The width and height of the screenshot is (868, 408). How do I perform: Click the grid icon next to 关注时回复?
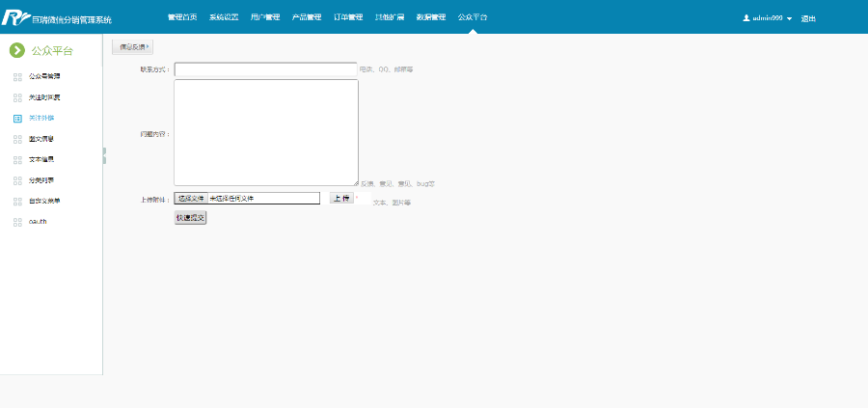tap(17, 97)
